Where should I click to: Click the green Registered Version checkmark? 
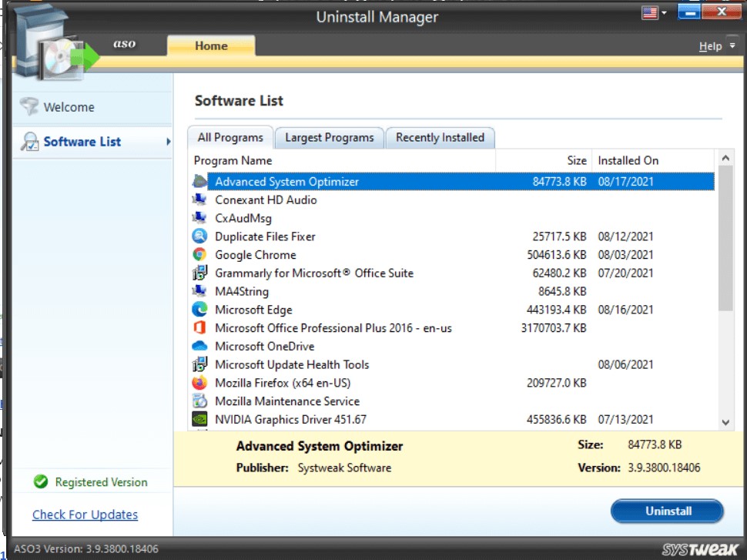[42, 482]
